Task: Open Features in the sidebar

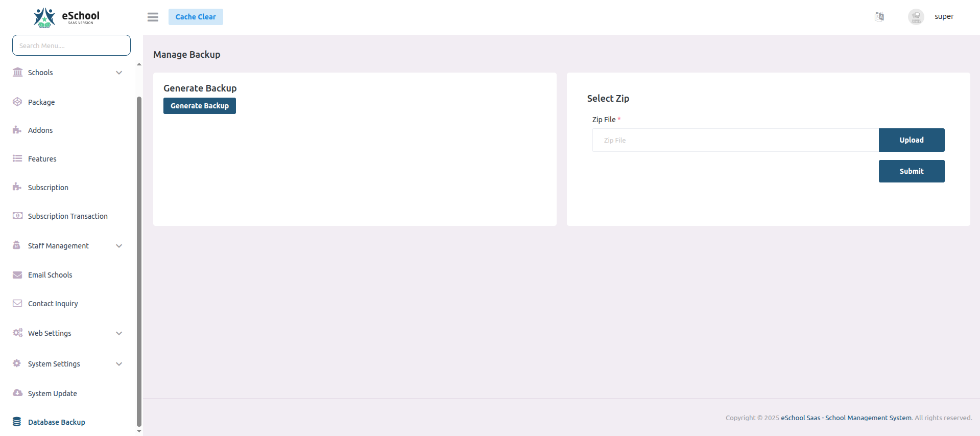Action: point(42,159)
